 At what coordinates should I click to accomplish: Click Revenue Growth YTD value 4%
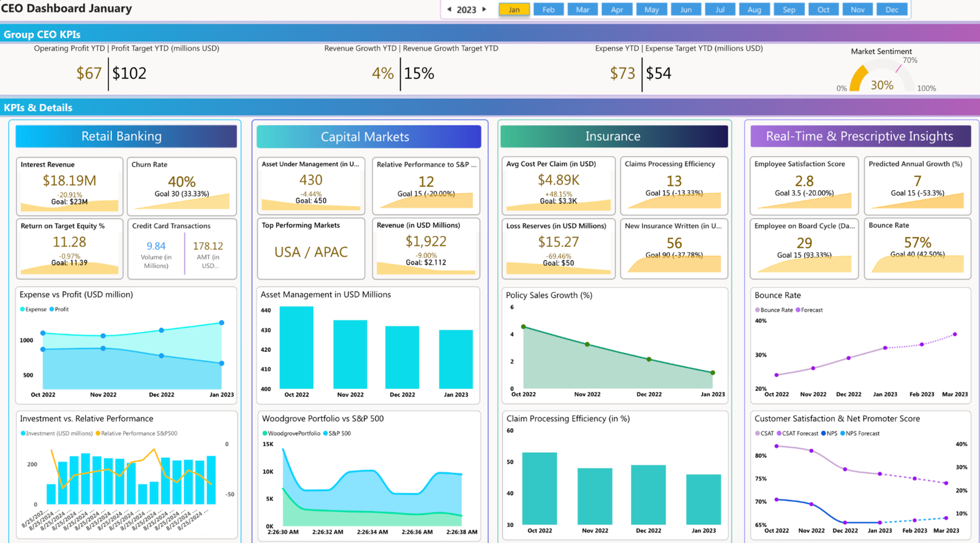[x=383, y=74]
